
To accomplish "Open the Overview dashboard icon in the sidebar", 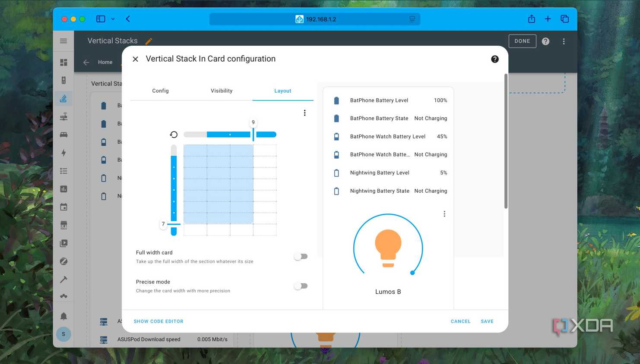I will [x=63, y=63].
